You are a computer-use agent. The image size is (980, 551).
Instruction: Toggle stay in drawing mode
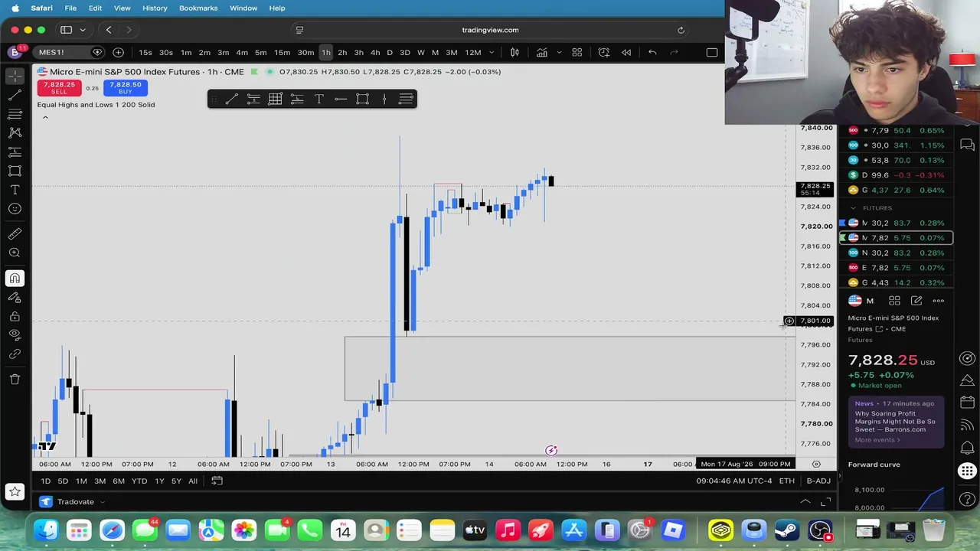tap(15, 298)
